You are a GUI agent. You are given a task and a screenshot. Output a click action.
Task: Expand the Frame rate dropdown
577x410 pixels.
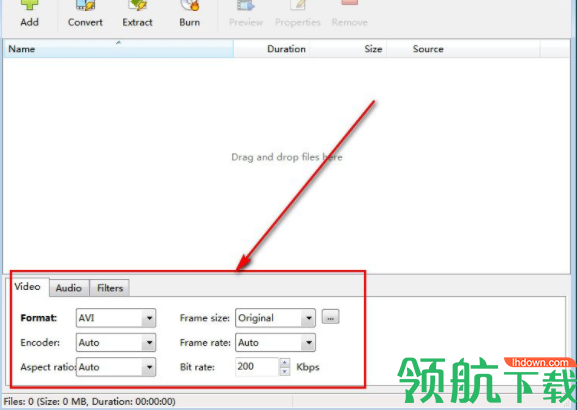click(275, 342)
